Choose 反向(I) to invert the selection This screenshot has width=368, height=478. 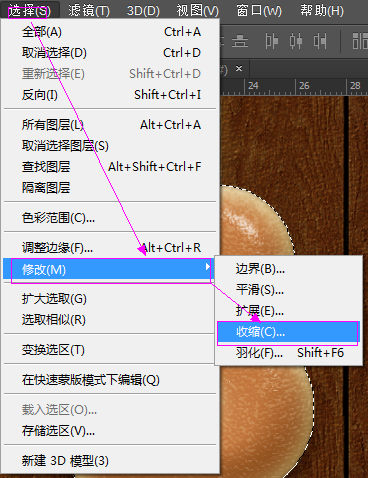pyautogui.click(x=111, y=95)
